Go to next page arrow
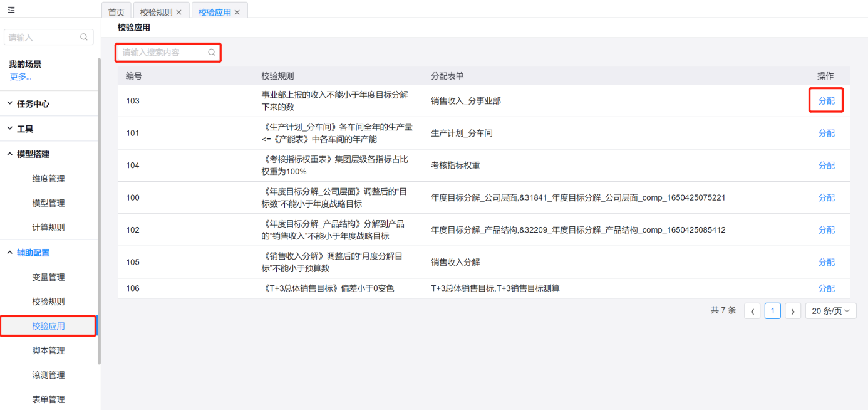 793,311
